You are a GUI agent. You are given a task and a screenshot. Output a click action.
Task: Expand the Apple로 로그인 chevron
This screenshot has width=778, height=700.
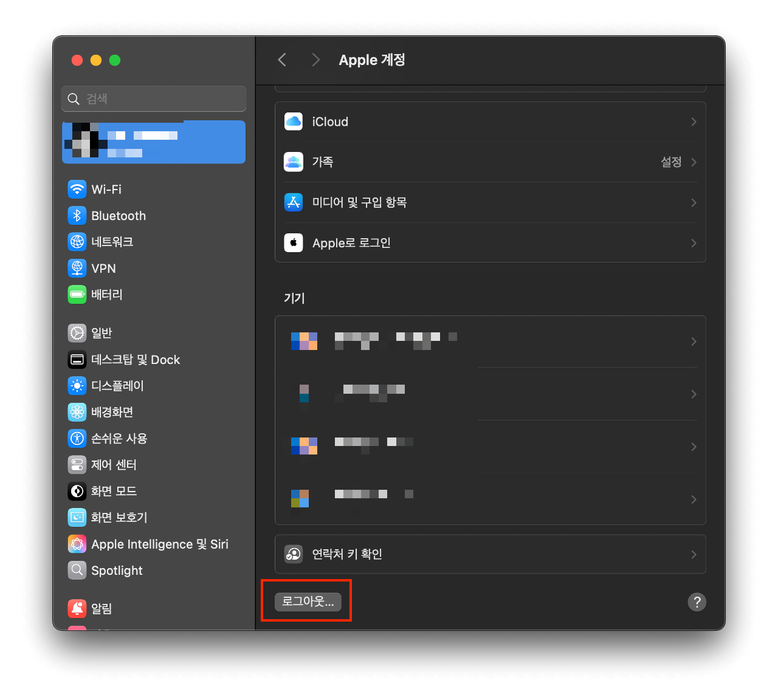(x=694, y=242)
